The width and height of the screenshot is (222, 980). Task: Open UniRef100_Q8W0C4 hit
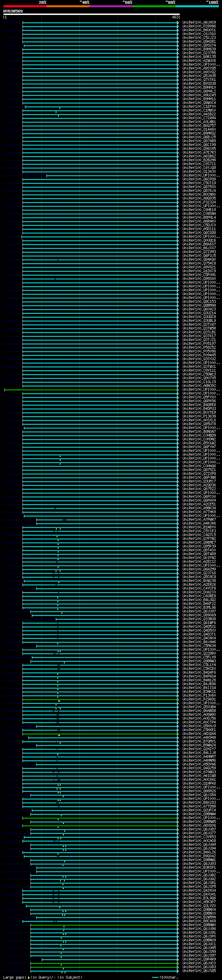tap(199, 103)
